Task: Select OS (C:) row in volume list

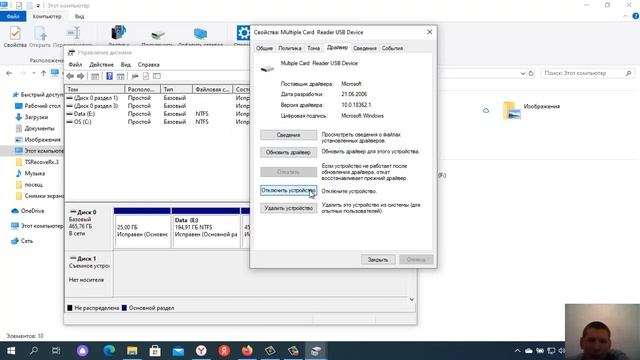Action: (158, 122)
